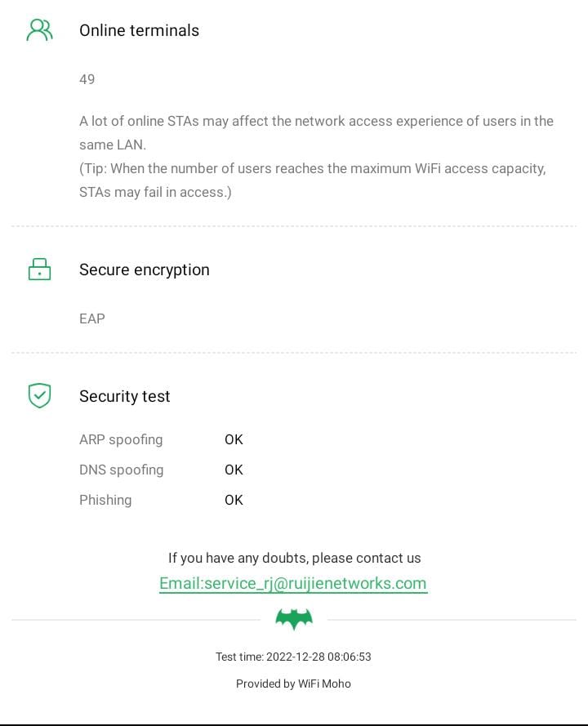Click the EAP encryption value
The width and height of the screenshot is (588, 726).
click(92, 318)
